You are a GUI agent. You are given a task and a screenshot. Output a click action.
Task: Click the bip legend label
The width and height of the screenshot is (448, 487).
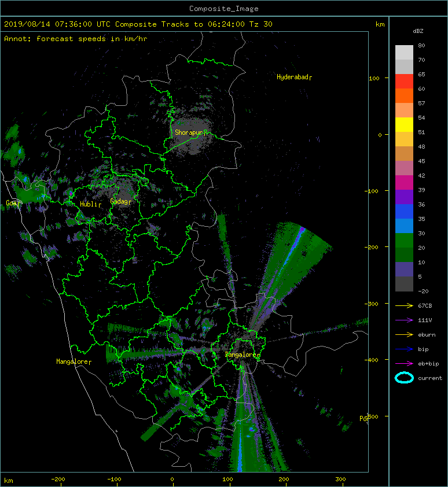424,349
